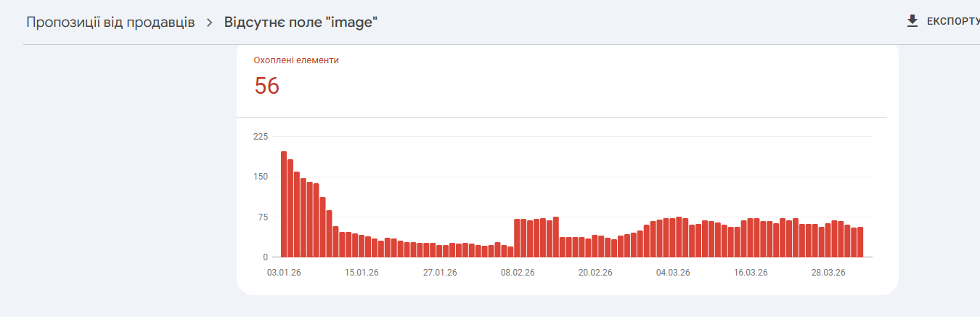Open the Пропозиції від продавців breadcrumb
Image resolution: width=980 pixels, height=317 pixels.
coord(110,22)
